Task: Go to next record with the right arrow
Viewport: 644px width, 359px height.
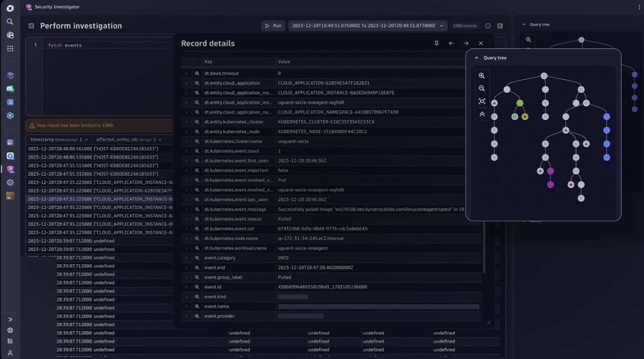Action: click(465, 43)
